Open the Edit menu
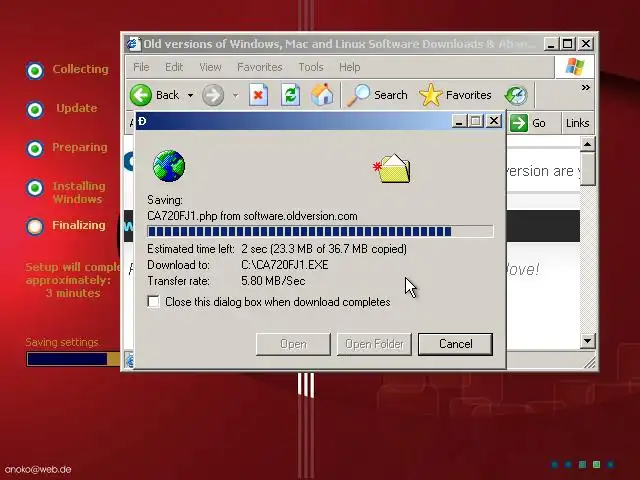640x480 pixels. [x=174, y=67]
